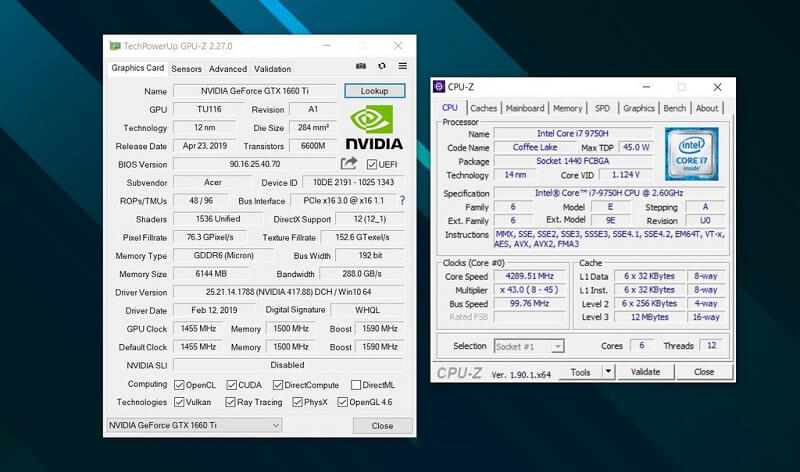Screen dimensions: 800x472
Task: Click the Bandwidth 288.0 GB/s value
Action: pos(362,274)
